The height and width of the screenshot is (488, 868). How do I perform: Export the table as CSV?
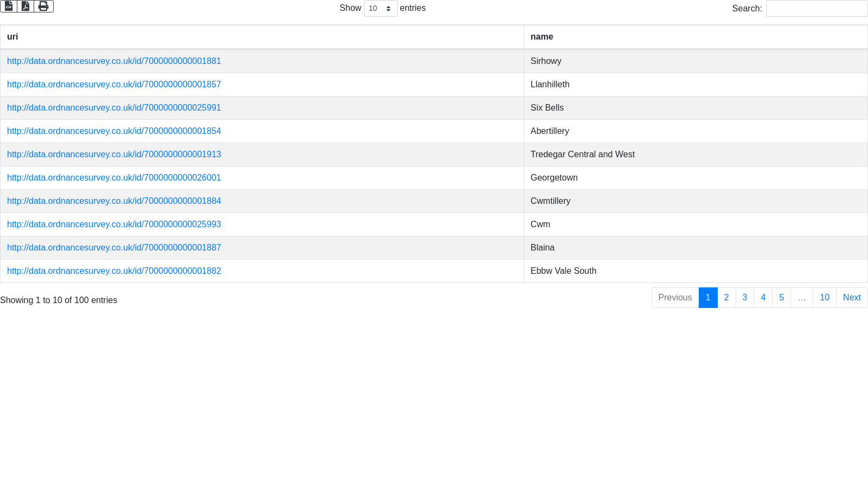[x=9, y=6]
